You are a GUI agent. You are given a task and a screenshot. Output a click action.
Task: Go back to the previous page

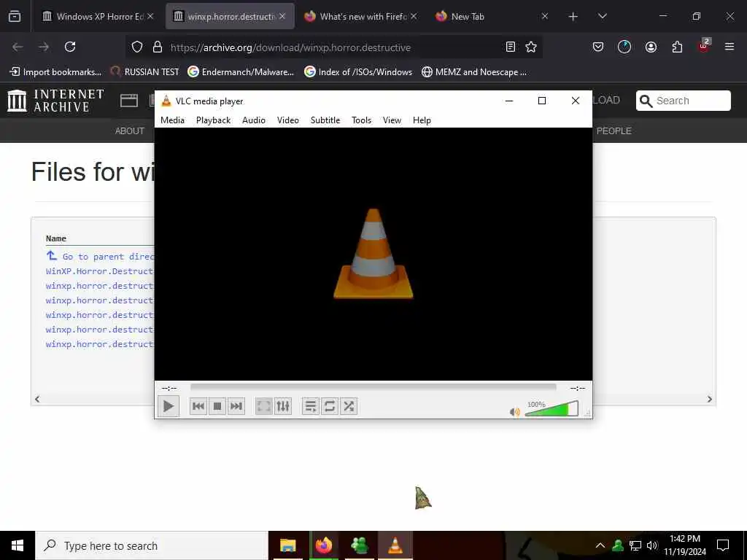tap(18, 47)
